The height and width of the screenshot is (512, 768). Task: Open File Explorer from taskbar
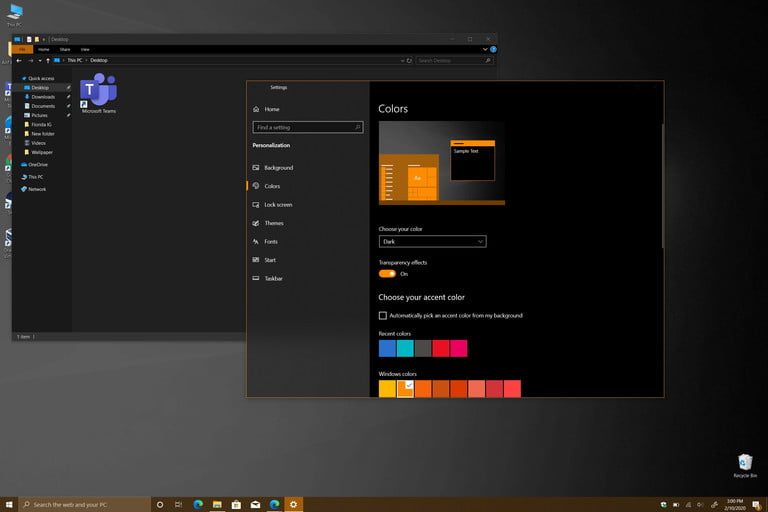pyautogui.click(x=217, y=504)
